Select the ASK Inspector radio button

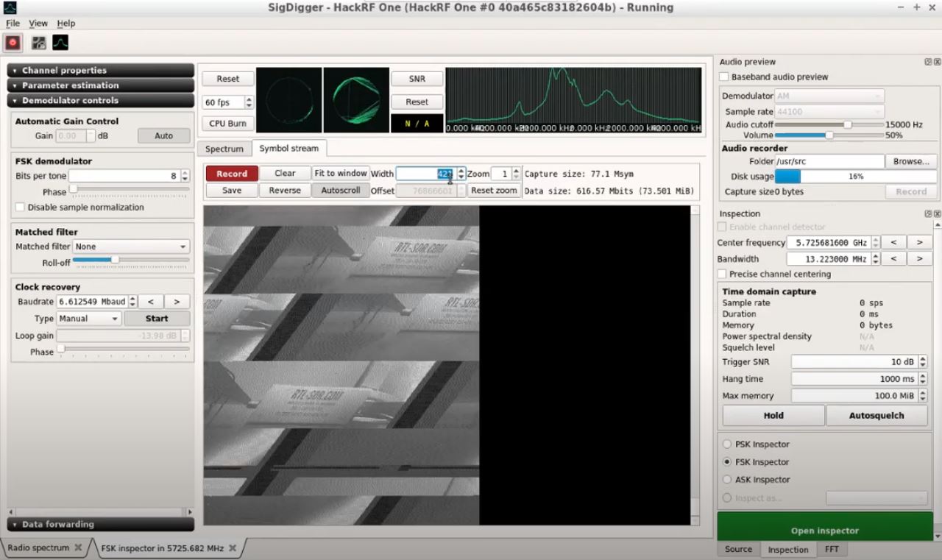click(727, 480)
